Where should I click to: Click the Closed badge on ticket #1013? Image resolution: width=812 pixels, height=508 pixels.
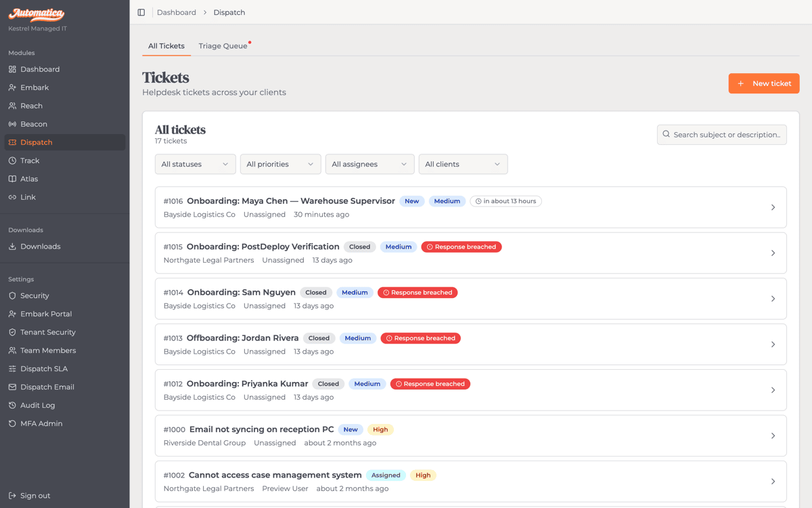[x=319, y=339]
